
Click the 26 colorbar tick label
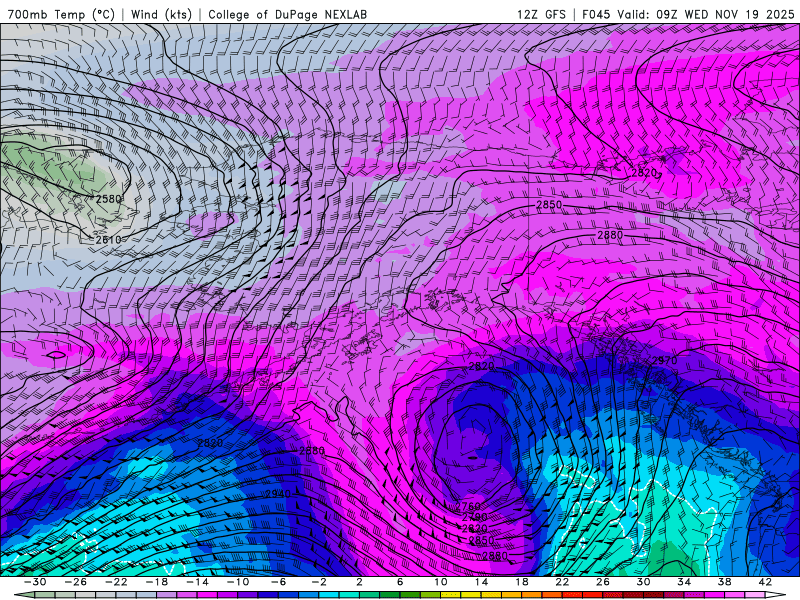tap(603, 582)
